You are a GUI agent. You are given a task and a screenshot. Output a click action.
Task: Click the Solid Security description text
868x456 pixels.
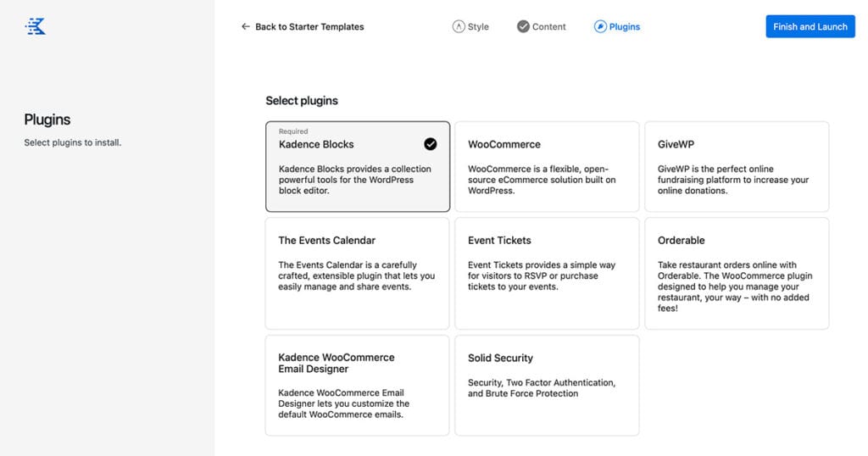point(542,388)
